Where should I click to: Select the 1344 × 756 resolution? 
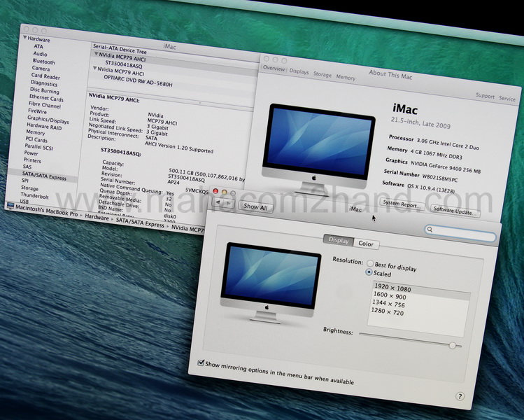point(388,304)
